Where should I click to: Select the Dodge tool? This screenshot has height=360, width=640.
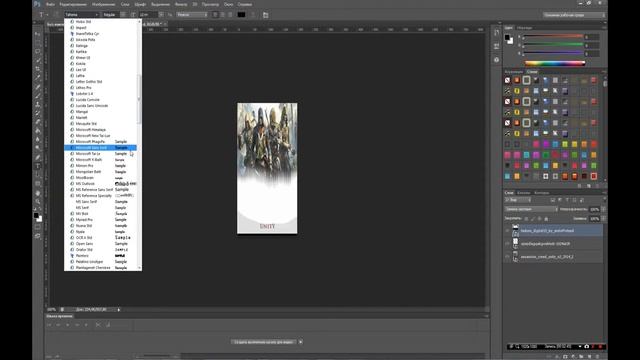(38, 148)
